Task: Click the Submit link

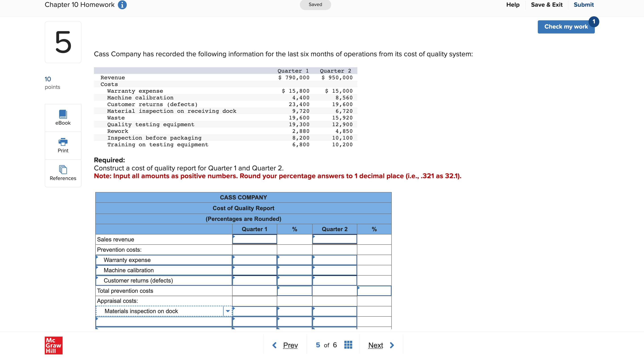Action: coord(583,5)
